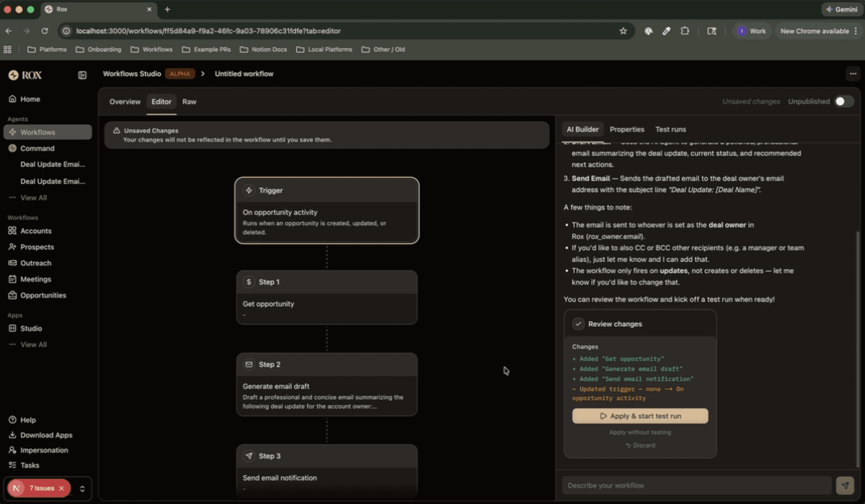The width and height of the screenshot is (865, 504).
Task: Open the Notion Docs bookmarks folder
Action: pos(263,49)
